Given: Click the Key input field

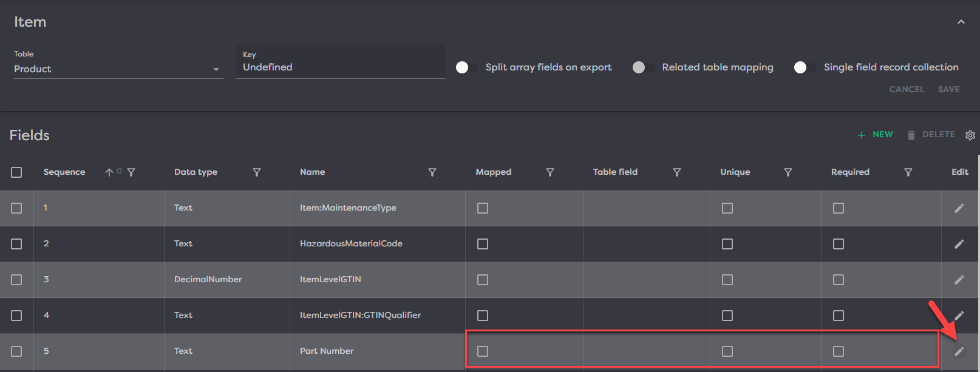Looking at the screenshot, I should pos(340,67).
